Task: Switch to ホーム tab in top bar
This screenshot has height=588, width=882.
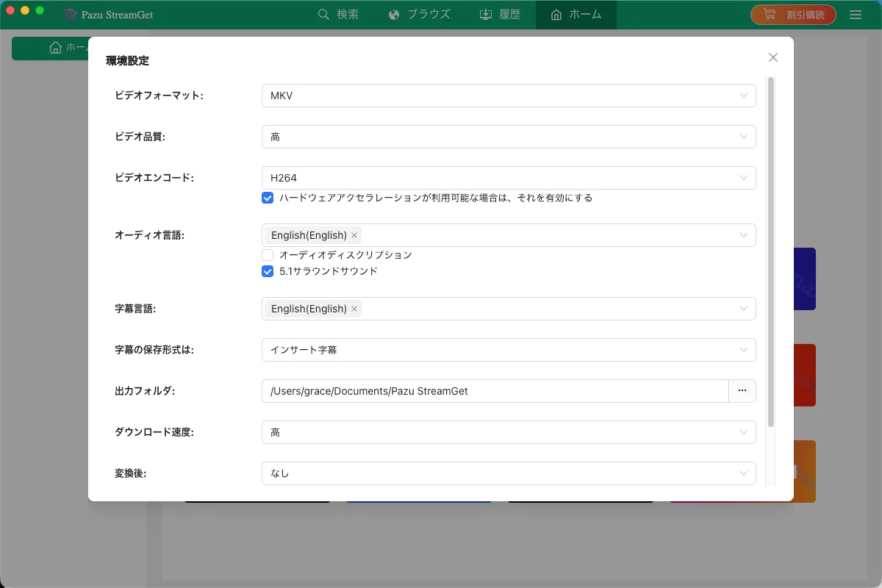Action: [x=576, y=14]
